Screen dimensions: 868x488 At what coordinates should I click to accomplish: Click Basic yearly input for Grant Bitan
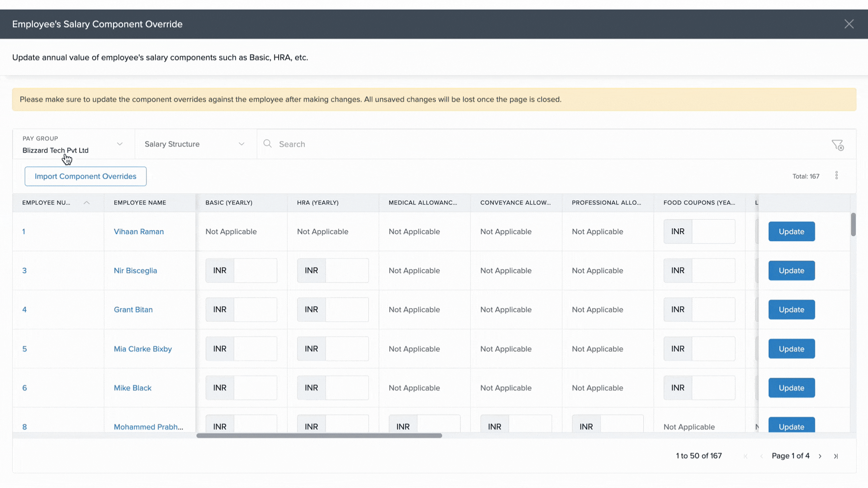[255, 310]
